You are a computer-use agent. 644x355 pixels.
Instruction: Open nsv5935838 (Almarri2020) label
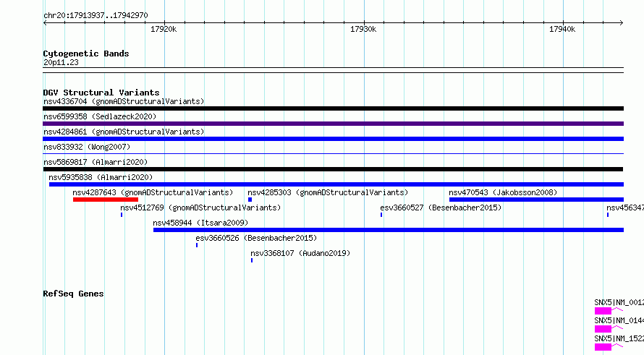pos(101,177)
